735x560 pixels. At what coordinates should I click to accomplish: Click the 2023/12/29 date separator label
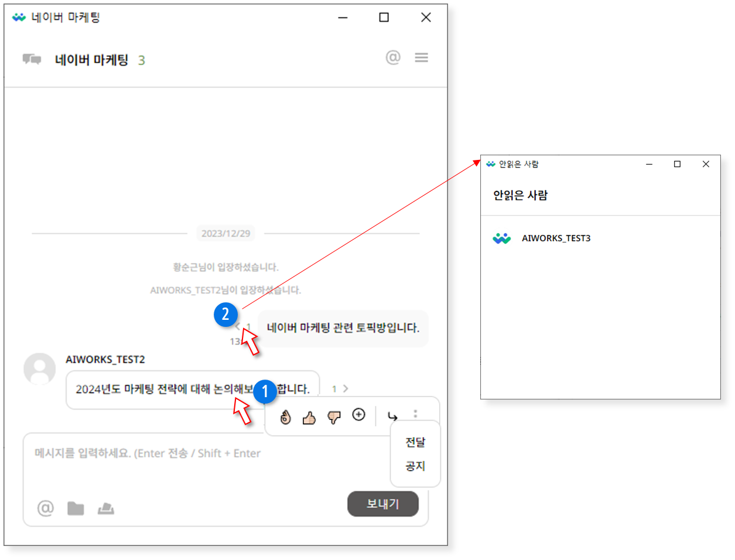[x=226, y=233]
